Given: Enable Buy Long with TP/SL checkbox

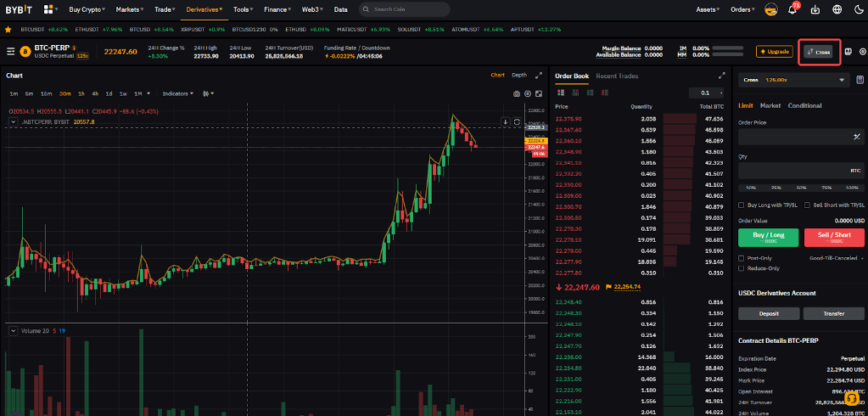Looking at the screenshot, I should tap(742, 205).
